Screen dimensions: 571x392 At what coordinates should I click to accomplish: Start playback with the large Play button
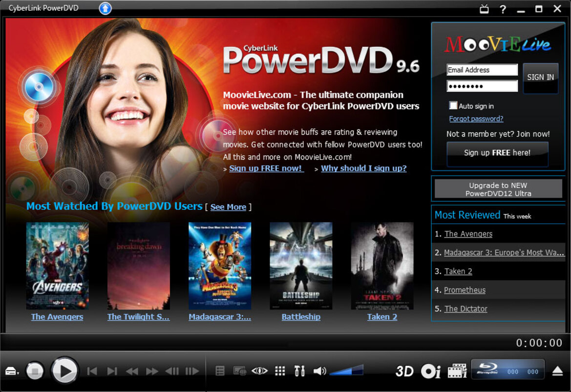[x=65, y=371]
